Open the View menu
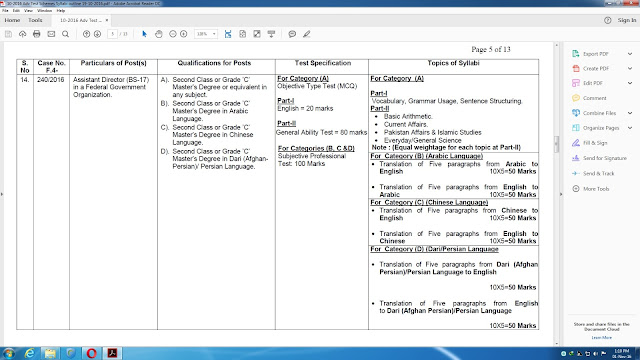640x360 pixels. point(28,11)
